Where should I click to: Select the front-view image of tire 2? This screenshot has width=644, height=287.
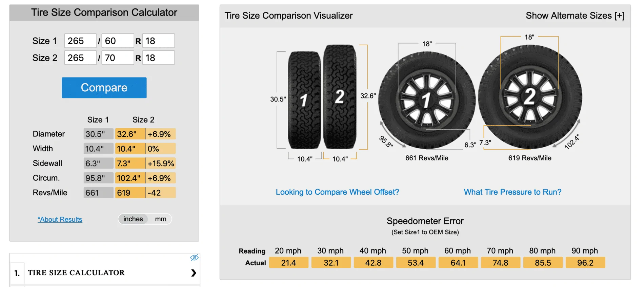pos(530,96)
